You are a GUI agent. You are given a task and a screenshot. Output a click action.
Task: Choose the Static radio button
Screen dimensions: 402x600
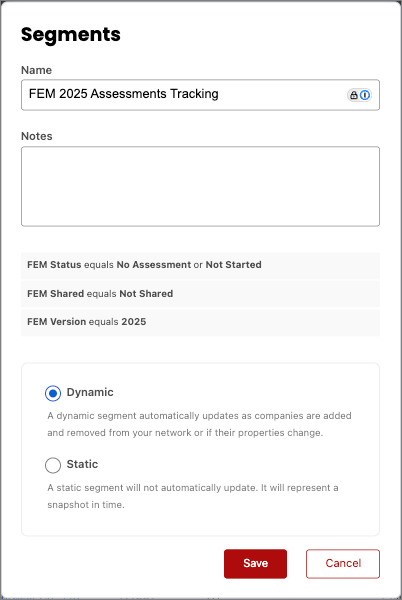[53, 465]
